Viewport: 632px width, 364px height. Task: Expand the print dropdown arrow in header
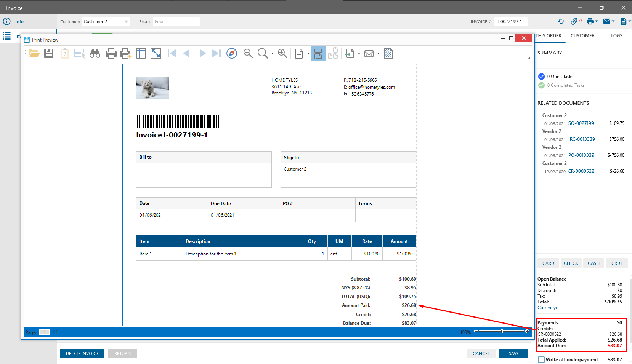tap(597, 22)
